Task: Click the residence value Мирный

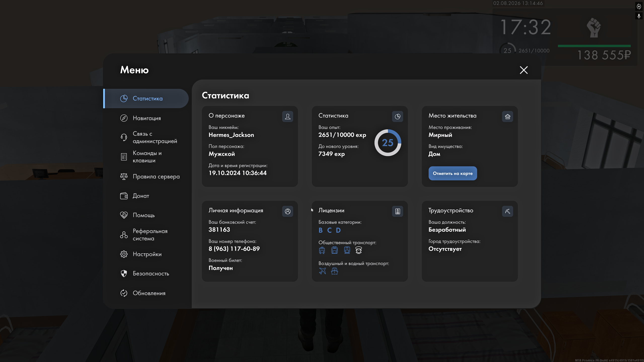Action: (x=440, y=135)
